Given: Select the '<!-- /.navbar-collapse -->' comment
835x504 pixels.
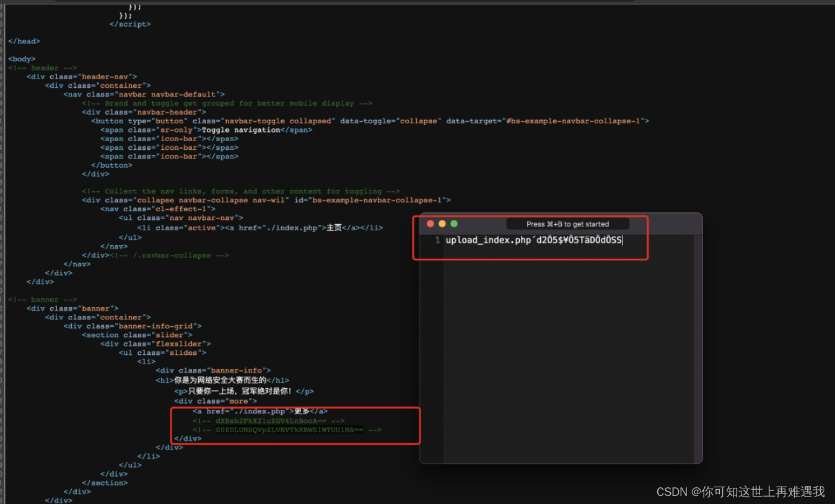Looking at the screenshot, I should click(170, 255).
